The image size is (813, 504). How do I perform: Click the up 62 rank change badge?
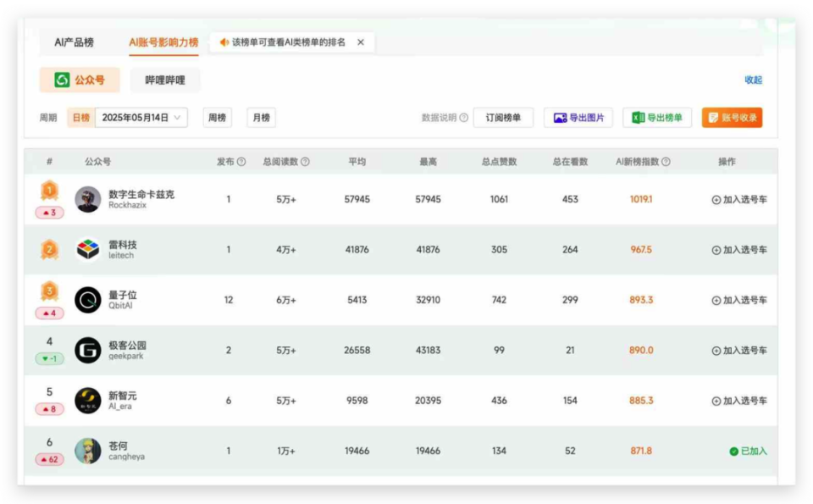(49, 459)
